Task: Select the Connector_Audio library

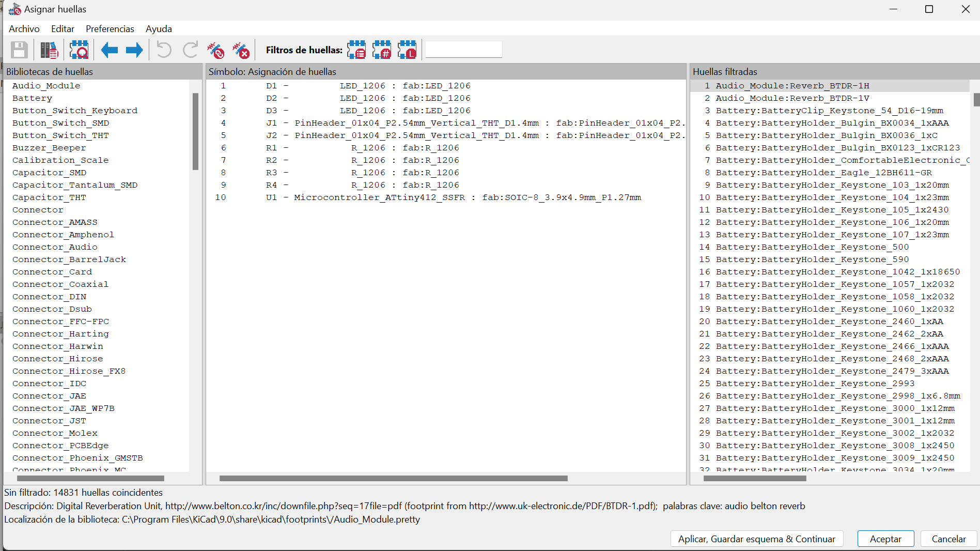Action: click(55, 247)
